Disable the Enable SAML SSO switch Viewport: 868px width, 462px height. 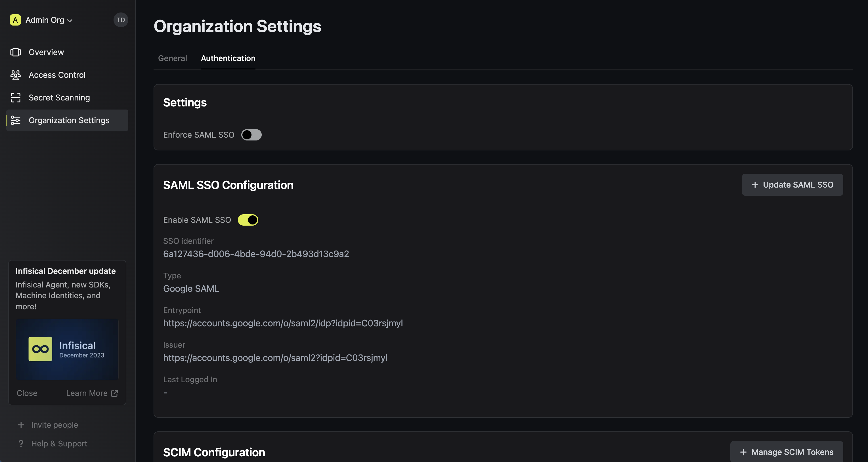click(248, 220)
